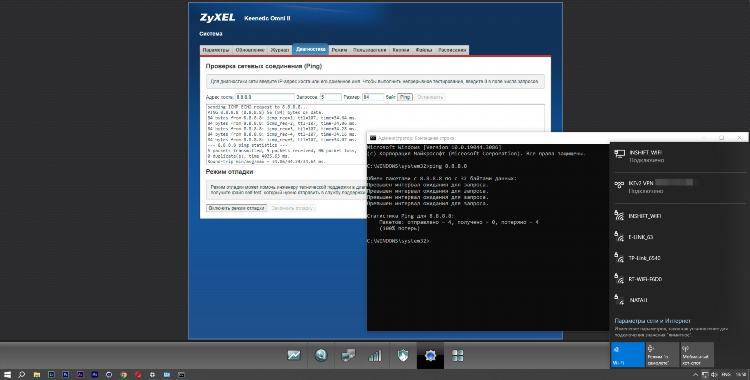The image size is (750, 380).
Task: Select the Диагностика tab
Action: 310,49
